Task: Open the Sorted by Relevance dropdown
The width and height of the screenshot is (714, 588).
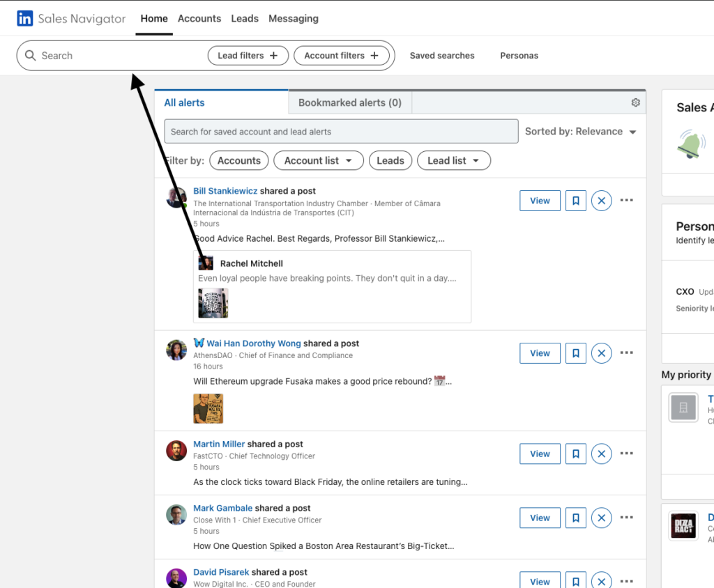Action: pyautogui.click(x=581, y=132)
